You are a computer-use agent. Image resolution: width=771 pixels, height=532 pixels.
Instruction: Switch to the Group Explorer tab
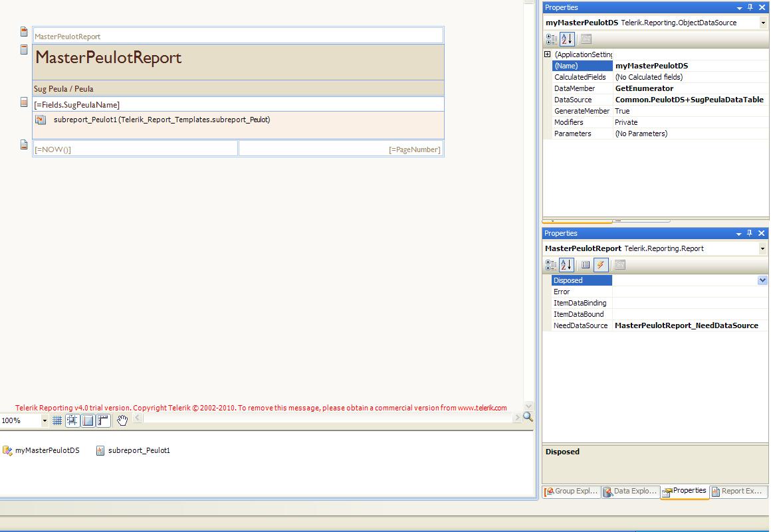click(572, 491)
